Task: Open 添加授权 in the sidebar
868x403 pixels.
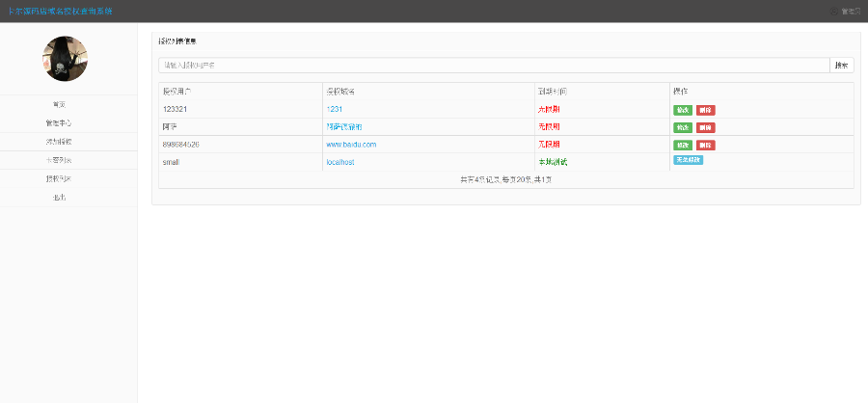Action: (x=59, y=142)
